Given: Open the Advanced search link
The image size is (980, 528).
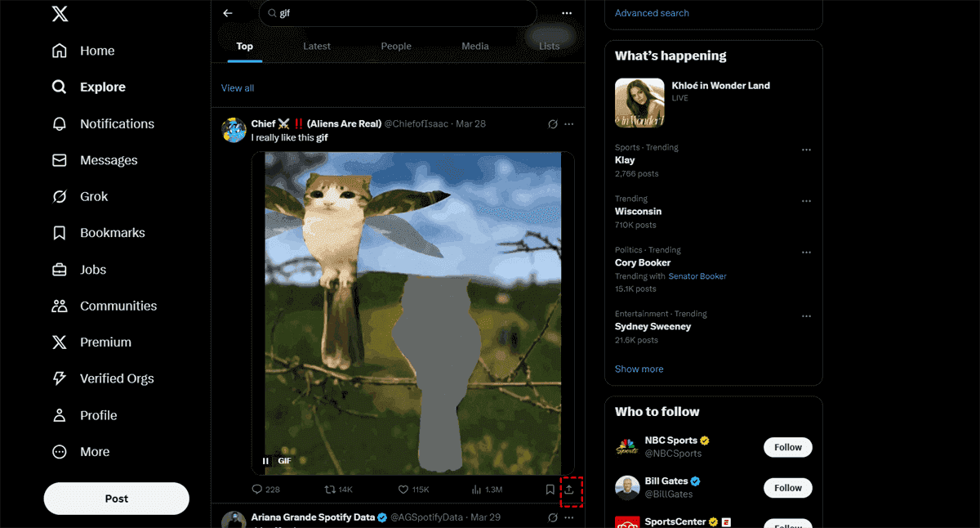Looking at the screenshot, I should 652,13.
